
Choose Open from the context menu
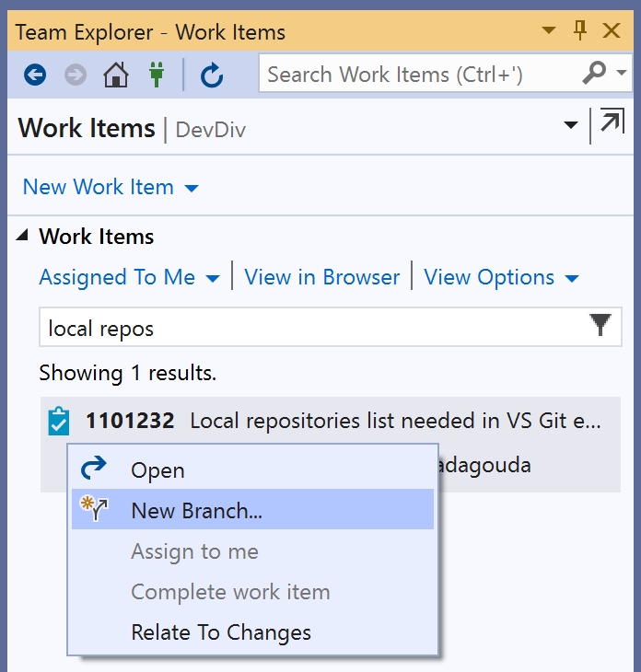point(252,470)
